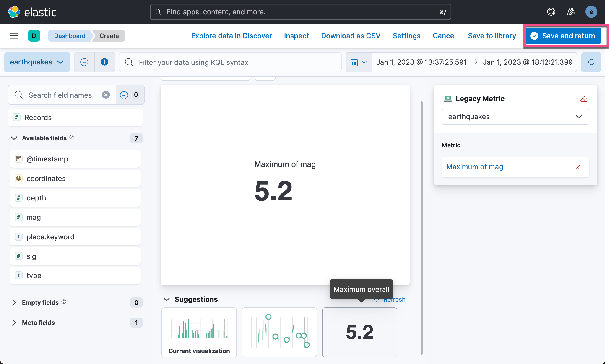
Task: Clear the field name search box
Action: [106, 95]
